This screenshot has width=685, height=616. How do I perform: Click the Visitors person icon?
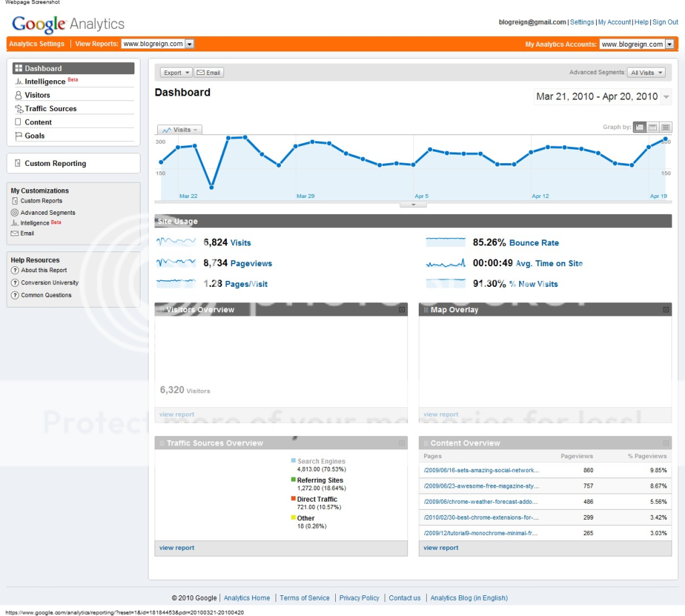18,95
